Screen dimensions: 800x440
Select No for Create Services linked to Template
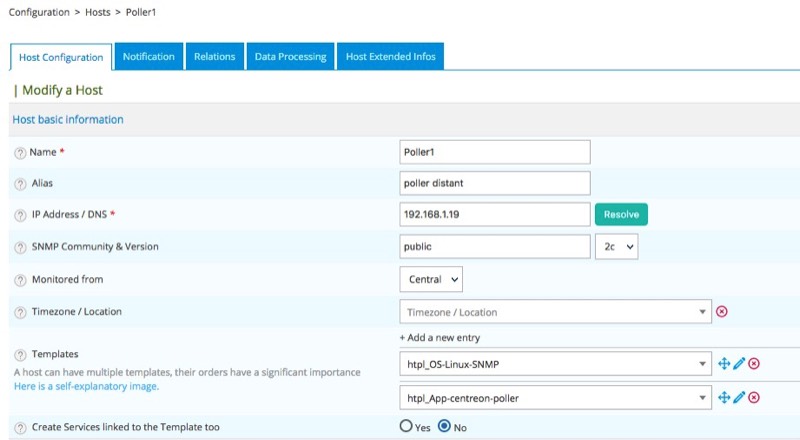tap(444, 426)
